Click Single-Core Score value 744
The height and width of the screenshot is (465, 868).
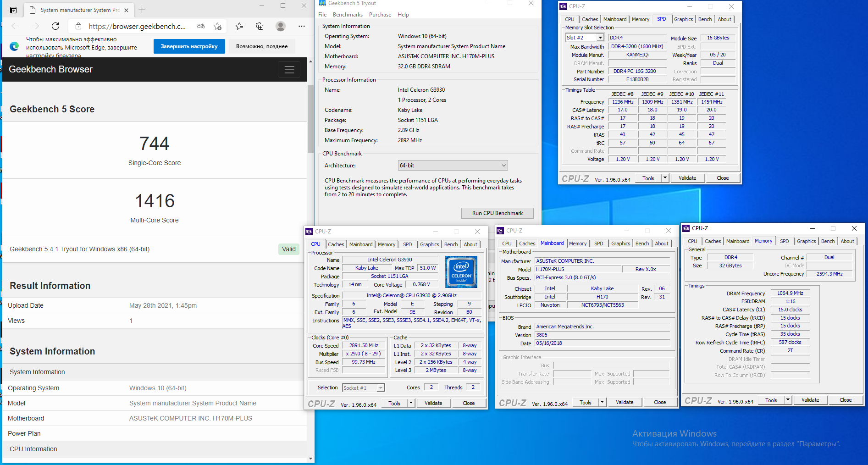(x=155, y=144)
